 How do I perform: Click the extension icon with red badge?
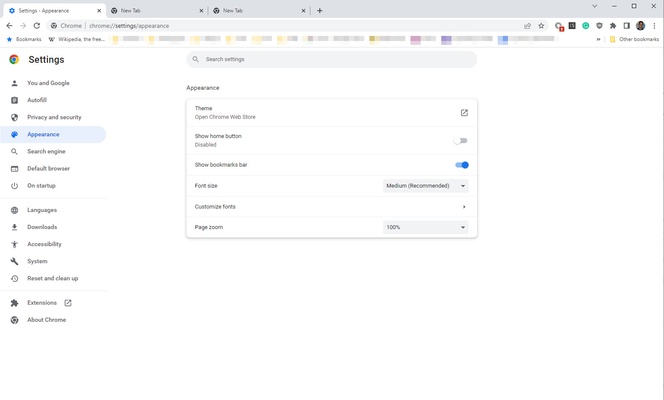[x=559, y=26]
